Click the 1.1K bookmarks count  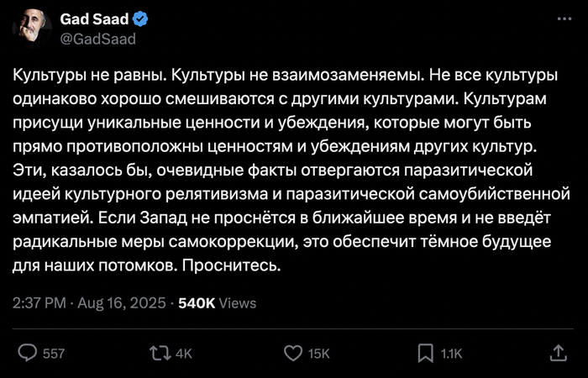452,354
